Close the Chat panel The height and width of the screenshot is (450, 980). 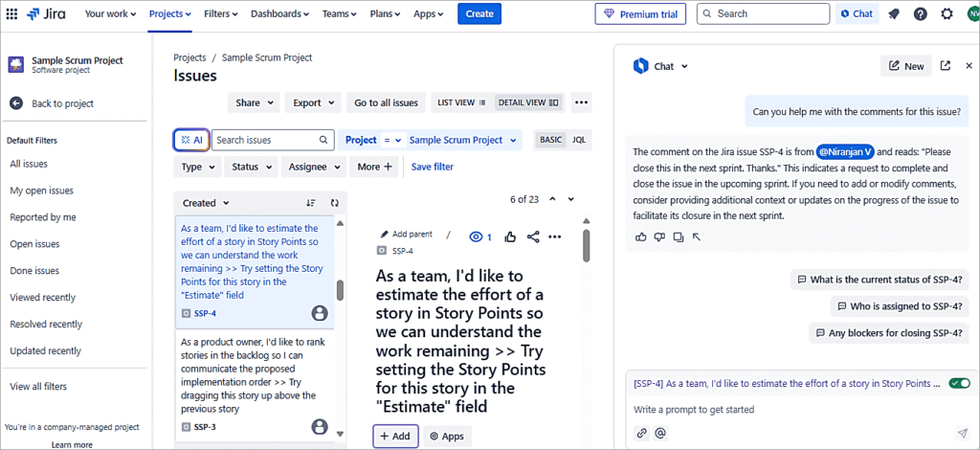click(969, 66)
